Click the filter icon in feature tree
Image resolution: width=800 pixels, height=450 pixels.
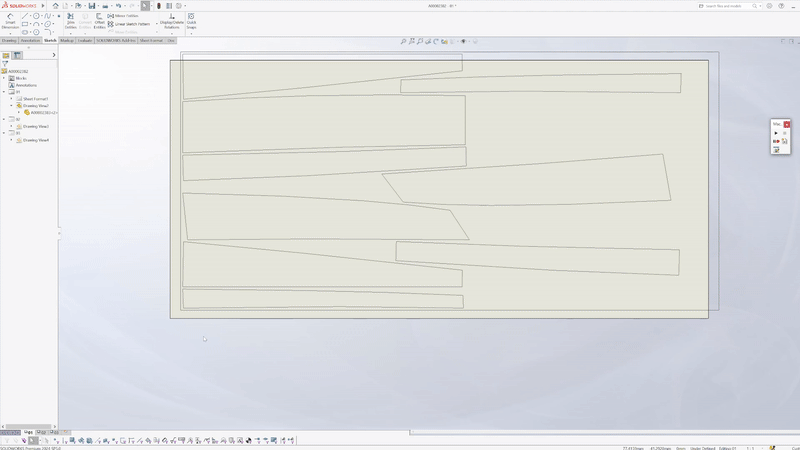(x=5, y=63)
